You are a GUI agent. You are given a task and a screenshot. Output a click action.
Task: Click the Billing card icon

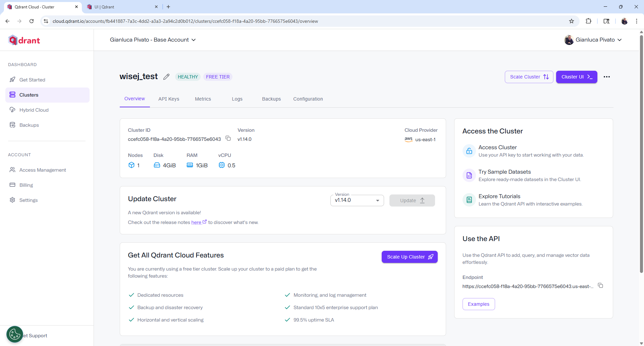pos(12,185)
